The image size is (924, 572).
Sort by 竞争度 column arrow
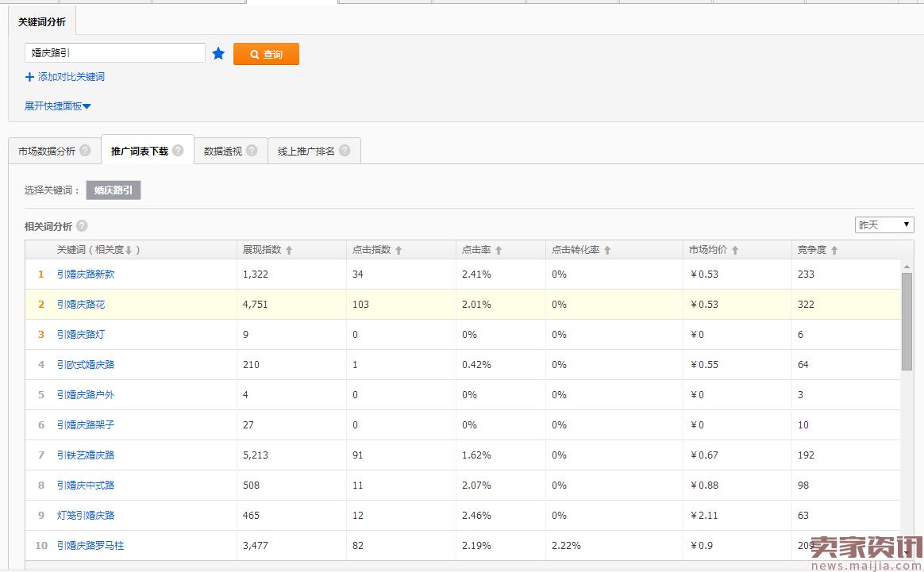pos(834,250)
